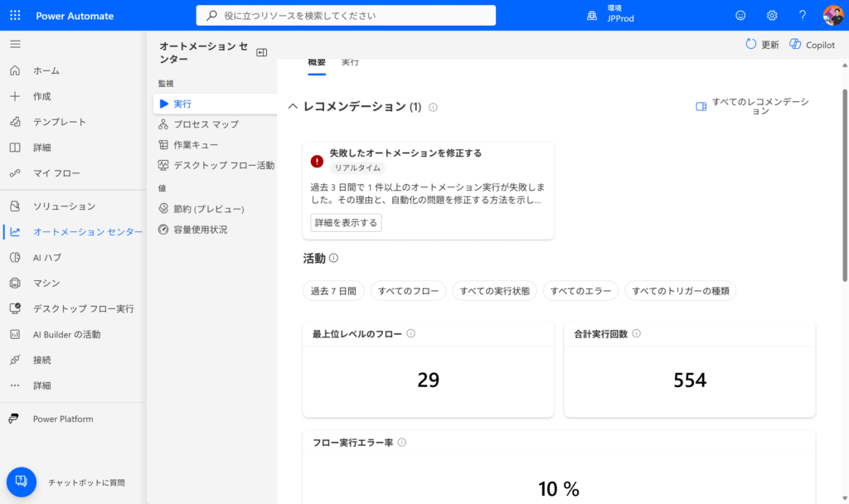This screenshot has width=849, height=504.
Task: Open the app launcher waffle icon
Action: click(x=16, y=16)
